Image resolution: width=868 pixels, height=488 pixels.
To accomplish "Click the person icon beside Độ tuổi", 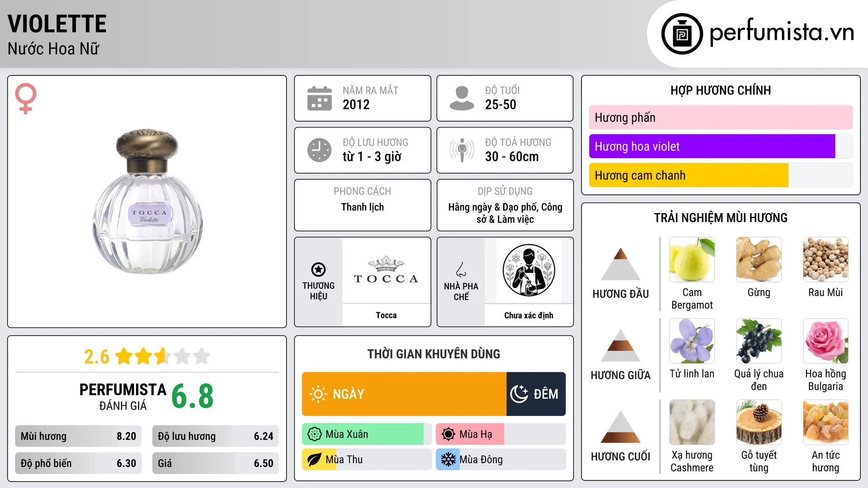I will 462,98.
